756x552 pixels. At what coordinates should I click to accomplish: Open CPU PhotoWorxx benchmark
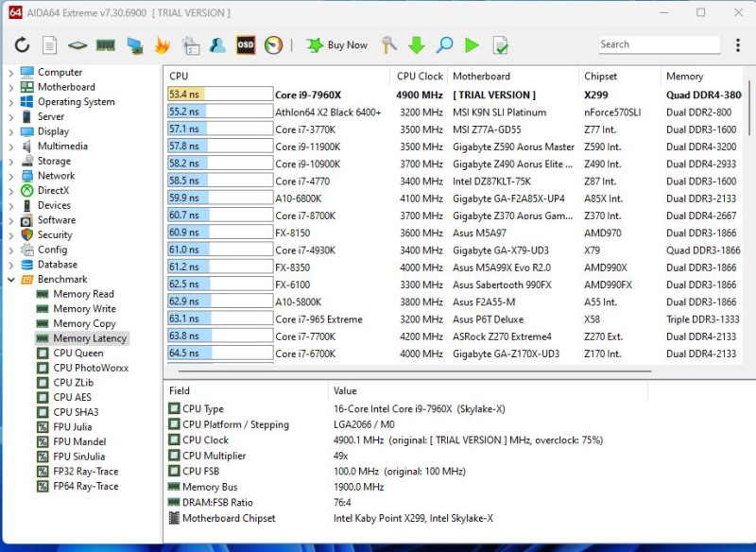91,369
